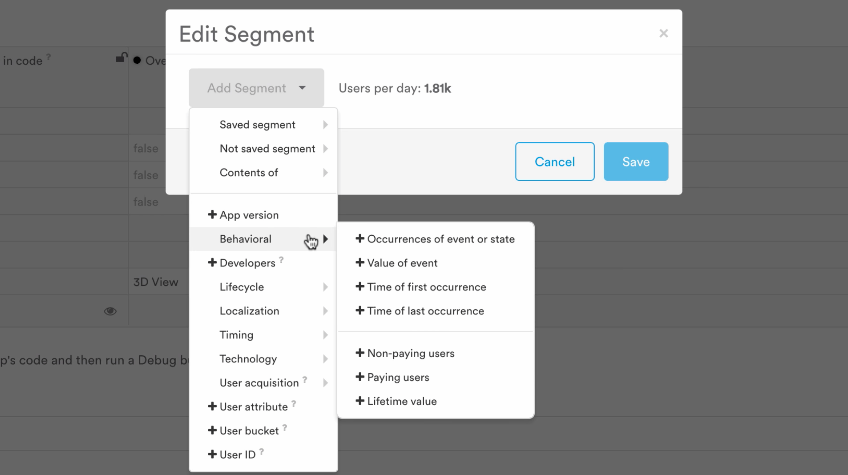848x475 pixels.
Task: Click the Cancel button
Action: (x=555, y=162)
